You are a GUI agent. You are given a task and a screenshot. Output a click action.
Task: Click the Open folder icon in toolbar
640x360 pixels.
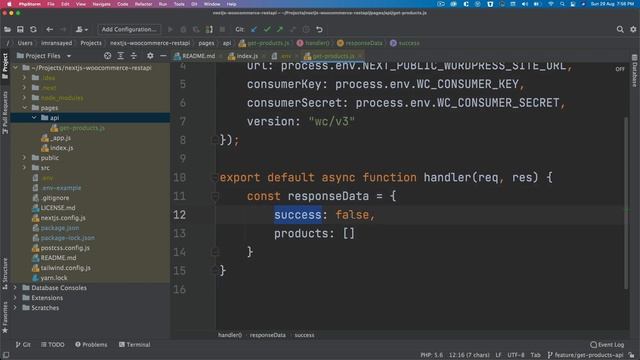7,29
